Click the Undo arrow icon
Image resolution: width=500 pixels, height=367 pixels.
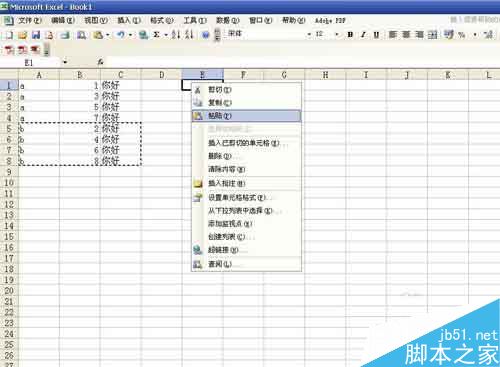[121, 35]
